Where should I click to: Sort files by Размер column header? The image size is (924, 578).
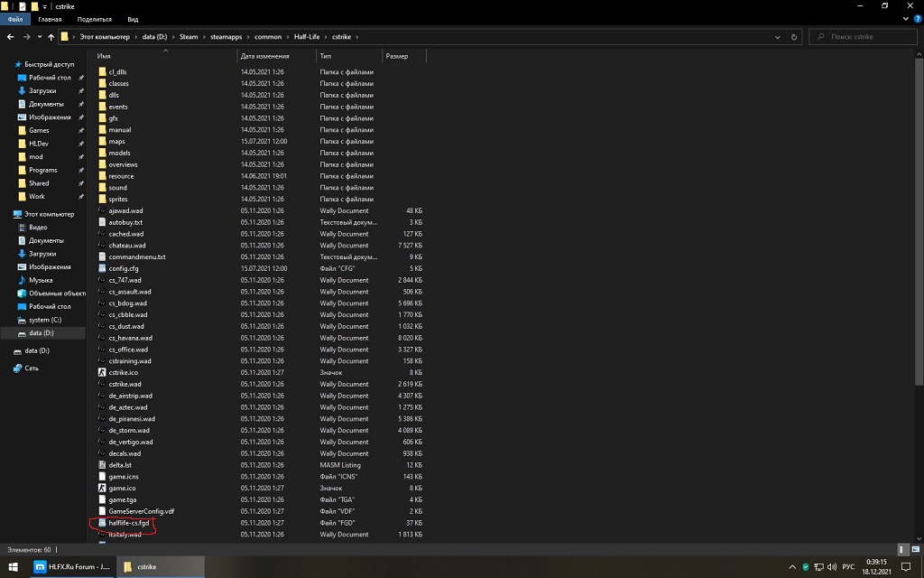397,56
